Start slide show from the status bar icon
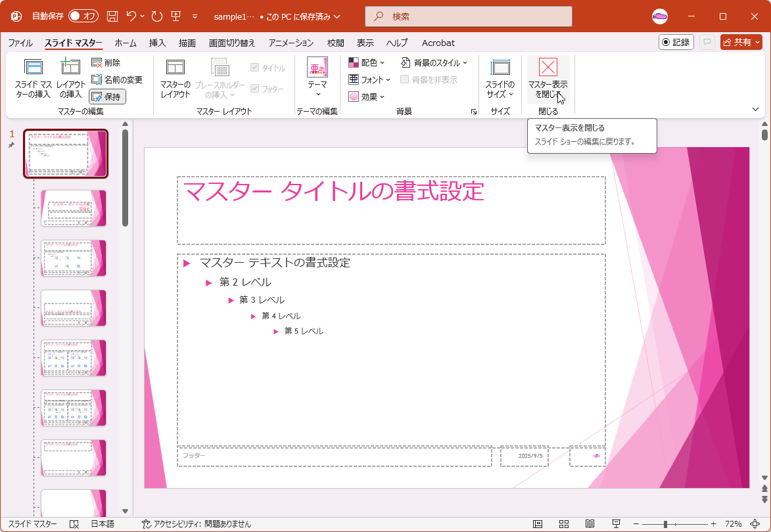This screenshot has height=532, width=771. [x=616, y=524]
